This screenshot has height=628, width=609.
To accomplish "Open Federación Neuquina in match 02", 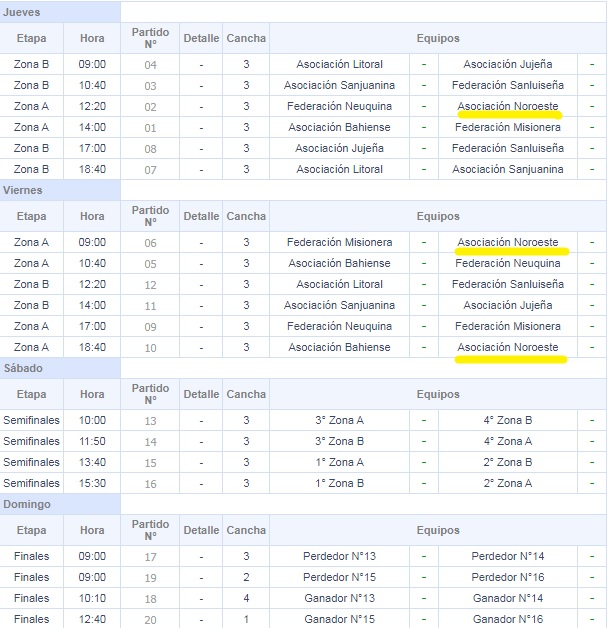I will point(339,106).
